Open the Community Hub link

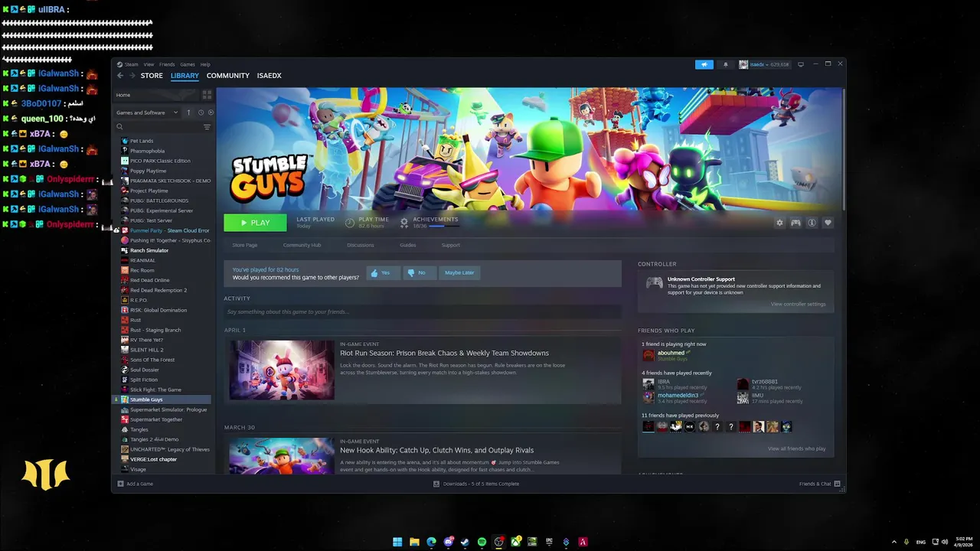pyautogui.click(x=302, y=245)
